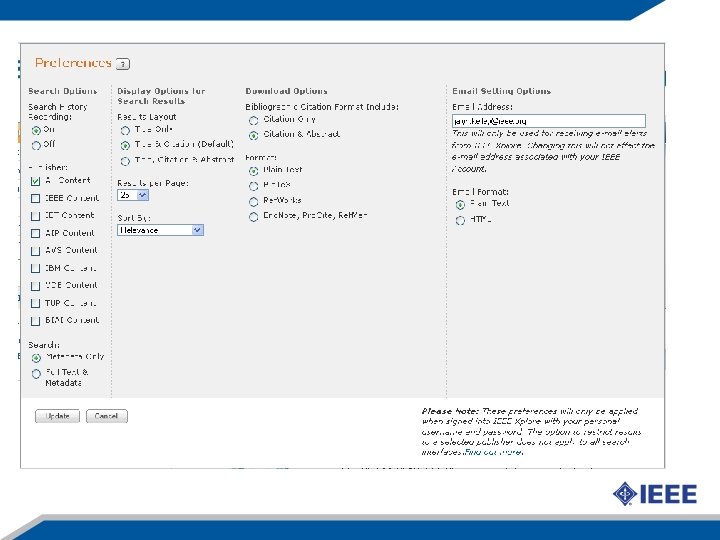Click the Download Options heading
The image size is (720, 540).
[x=287, y=91]
